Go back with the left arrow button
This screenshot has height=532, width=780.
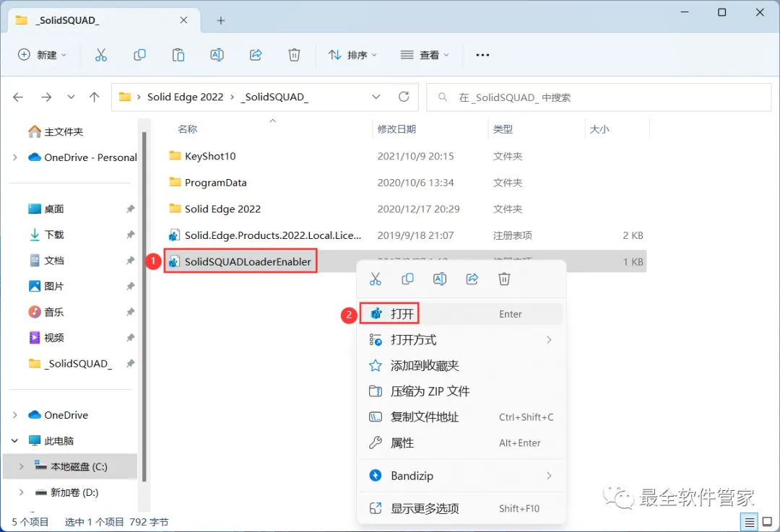(18, 97)
